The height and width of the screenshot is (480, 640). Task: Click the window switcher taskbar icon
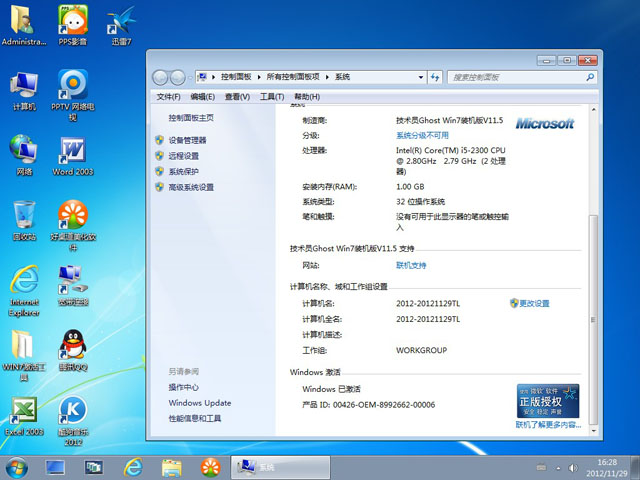pos(94,468)
